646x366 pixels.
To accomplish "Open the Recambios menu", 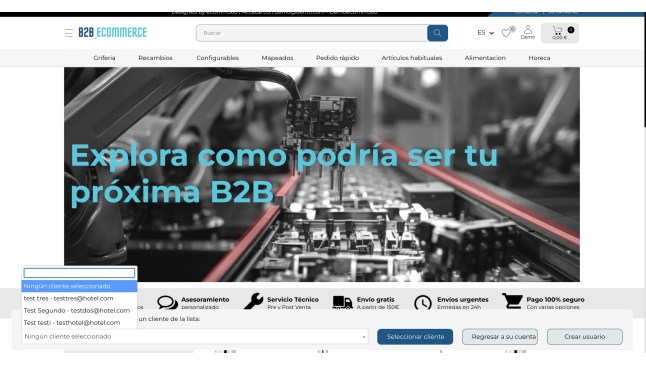I will [x=155, y=58].
